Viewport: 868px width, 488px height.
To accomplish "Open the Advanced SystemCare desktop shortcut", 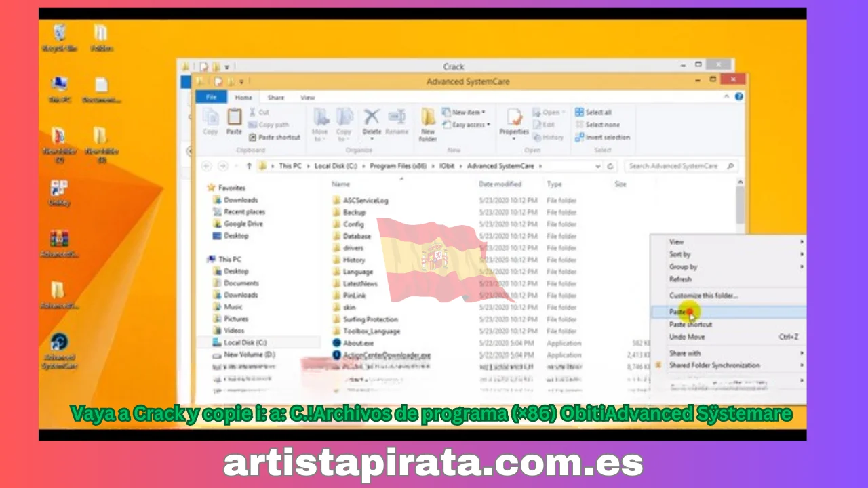I will pos(59,351).
